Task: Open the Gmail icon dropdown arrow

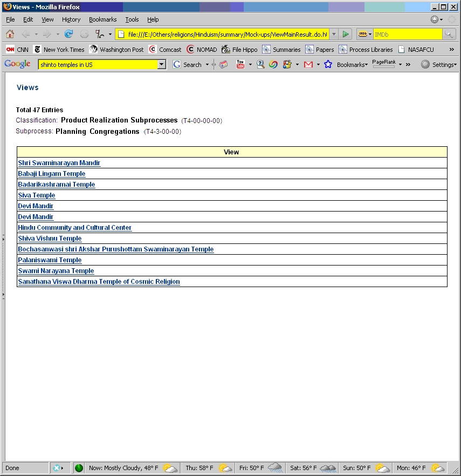Action: tap(318, 65)
